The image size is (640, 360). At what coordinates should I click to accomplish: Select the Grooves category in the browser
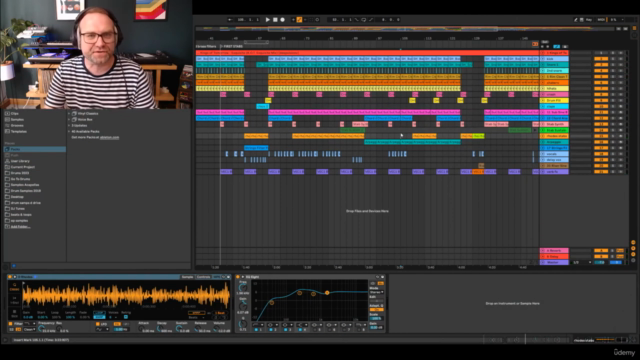pyautogui.click(x=17, y=125)
